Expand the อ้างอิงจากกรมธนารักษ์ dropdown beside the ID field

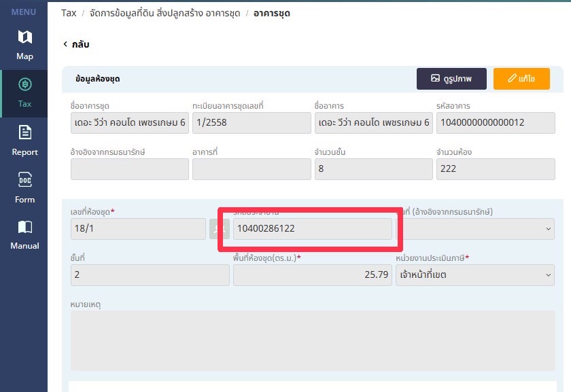pyautogui.click(x=476, y=229)
